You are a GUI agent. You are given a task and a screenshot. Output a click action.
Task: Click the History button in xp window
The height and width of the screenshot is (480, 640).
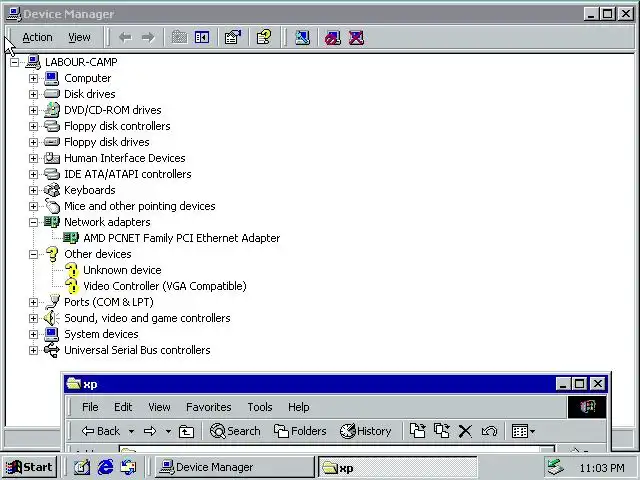coord(365,431)
